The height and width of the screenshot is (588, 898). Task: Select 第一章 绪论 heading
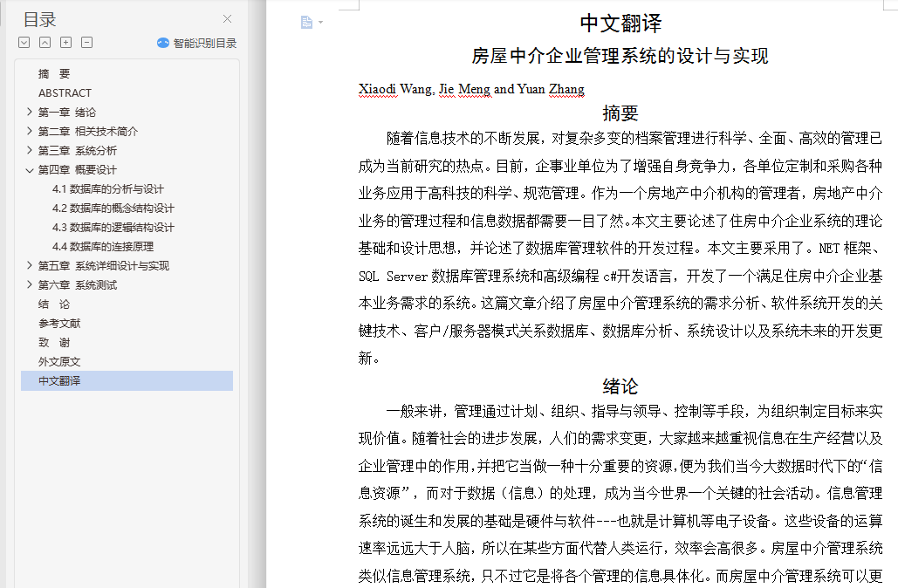click(x=67, y=113)
